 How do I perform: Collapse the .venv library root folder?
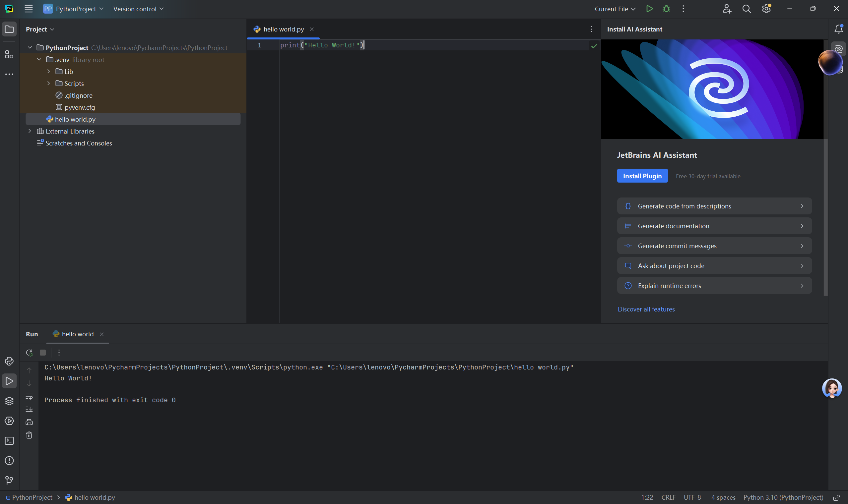39,59
